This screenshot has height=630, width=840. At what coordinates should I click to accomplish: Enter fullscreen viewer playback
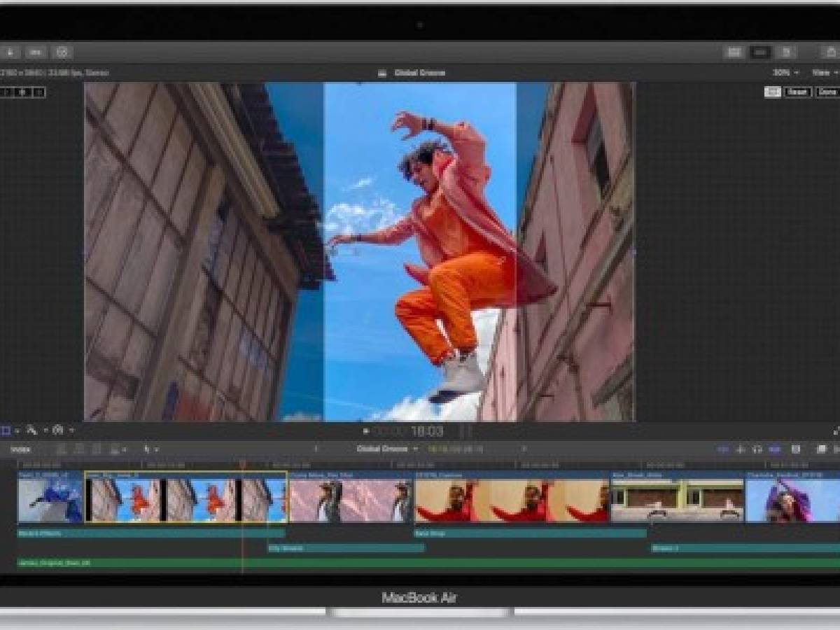coord(836,431)
